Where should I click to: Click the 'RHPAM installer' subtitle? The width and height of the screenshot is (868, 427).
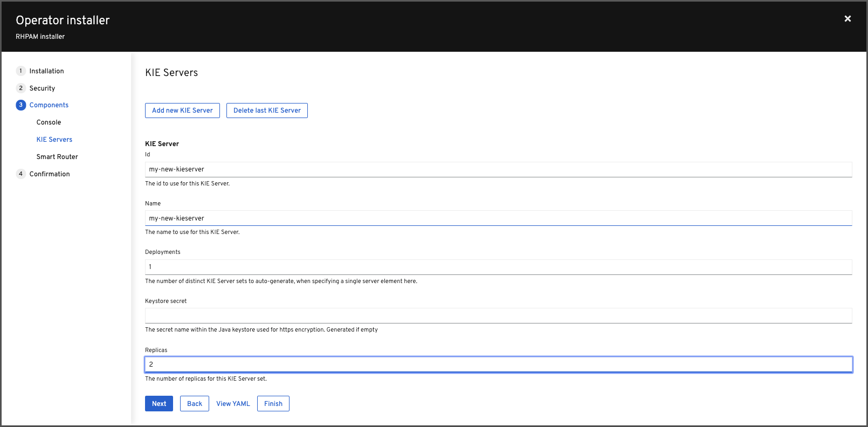tap(40, 37)
